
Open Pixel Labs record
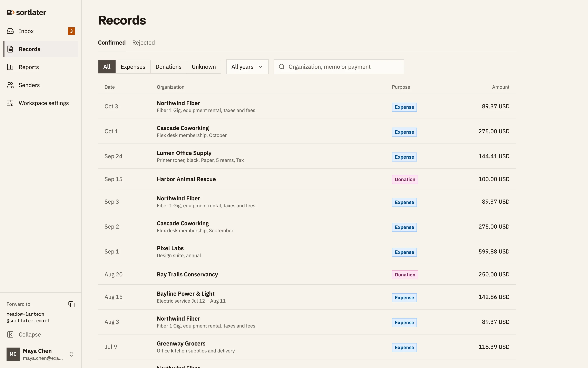pos(307,252)
